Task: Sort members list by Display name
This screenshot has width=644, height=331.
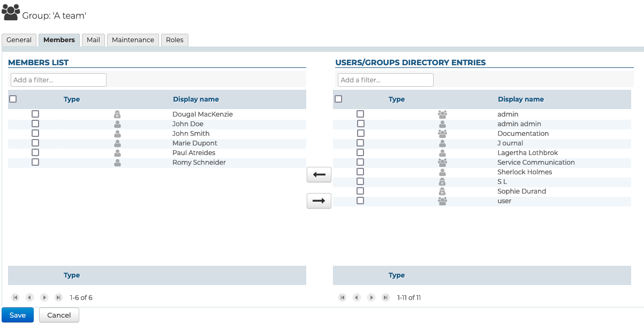Action: [195, 99]
